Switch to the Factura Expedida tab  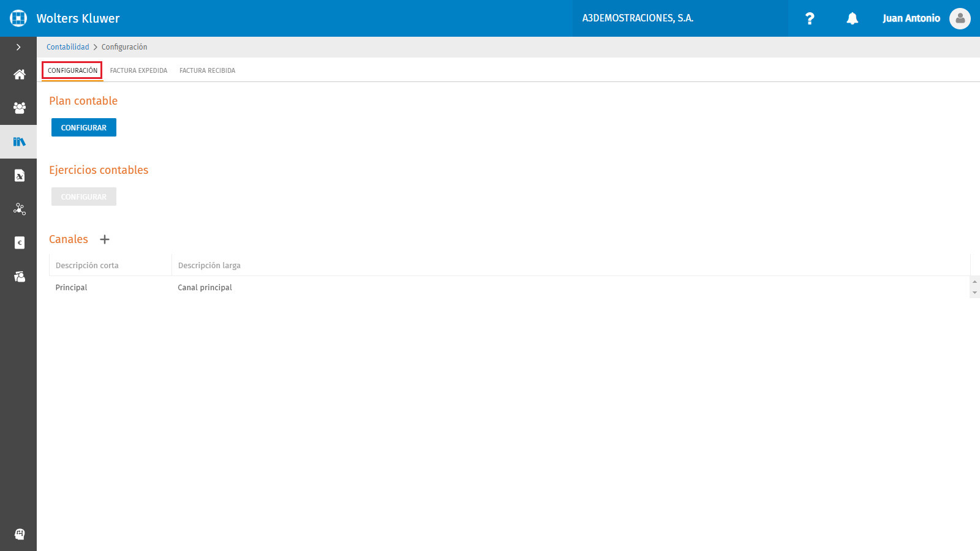coord(138,70)
